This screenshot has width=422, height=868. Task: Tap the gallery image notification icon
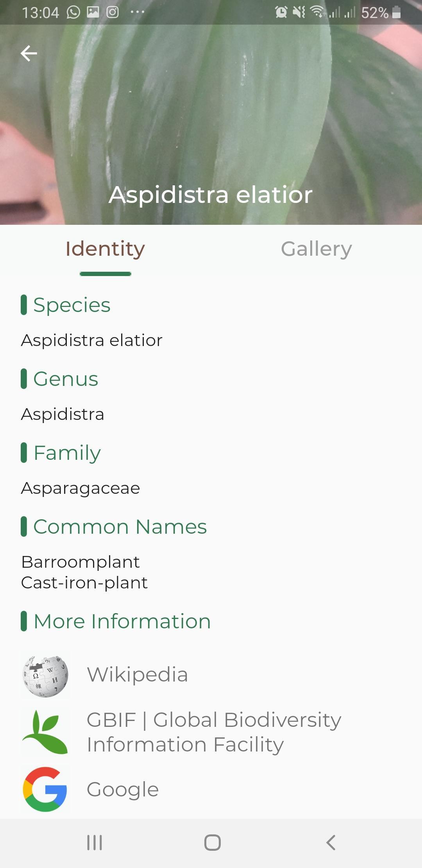coord(93,13)
